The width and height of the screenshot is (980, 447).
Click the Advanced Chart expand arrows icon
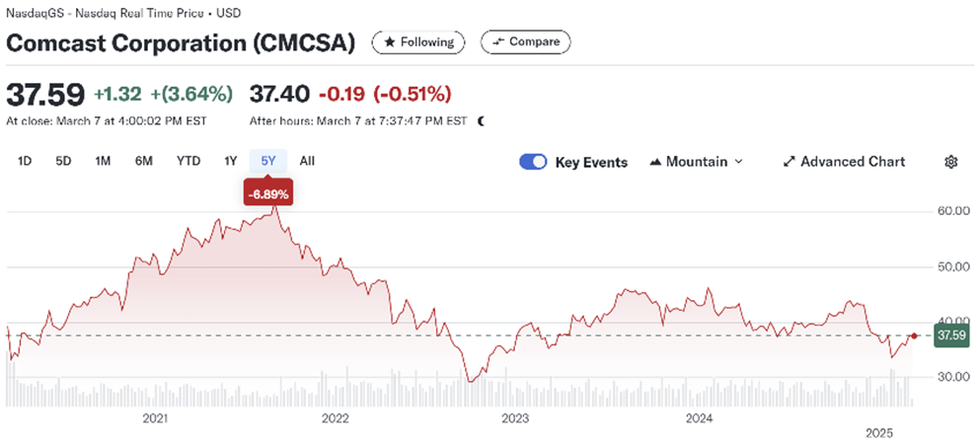[789, 162]
